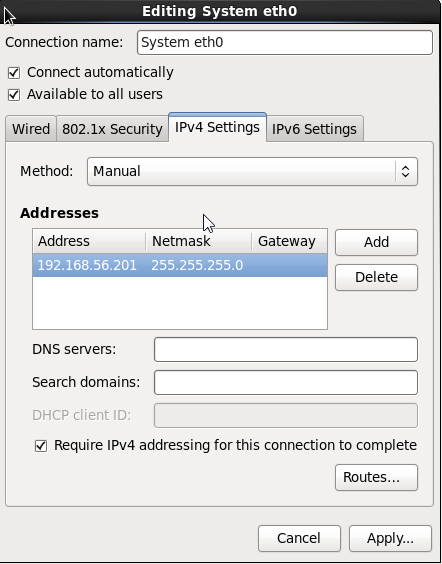Open the Routes dialog
Screen dimensions: 442x564
click(x=376, y=477)
